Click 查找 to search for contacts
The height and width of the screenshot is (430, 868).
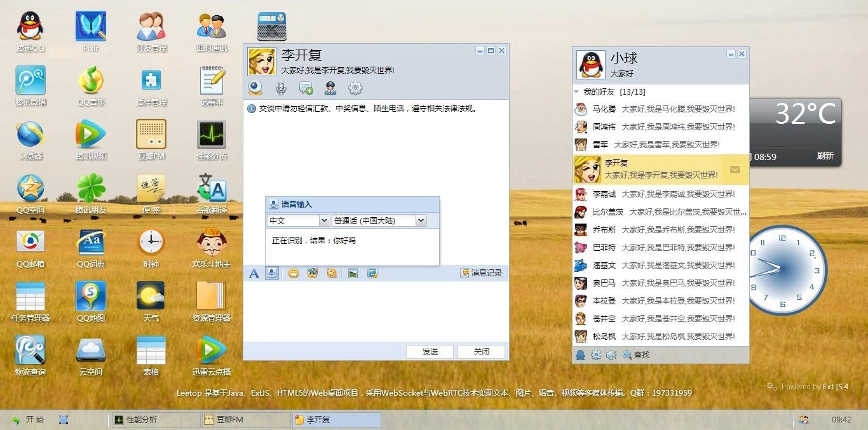[x=636, y=355]
